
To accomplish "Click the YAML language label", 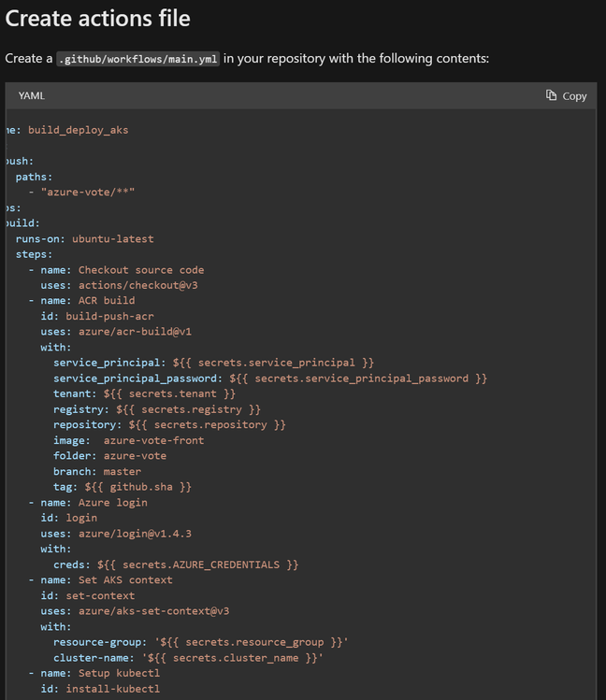I will coord(31,95).
